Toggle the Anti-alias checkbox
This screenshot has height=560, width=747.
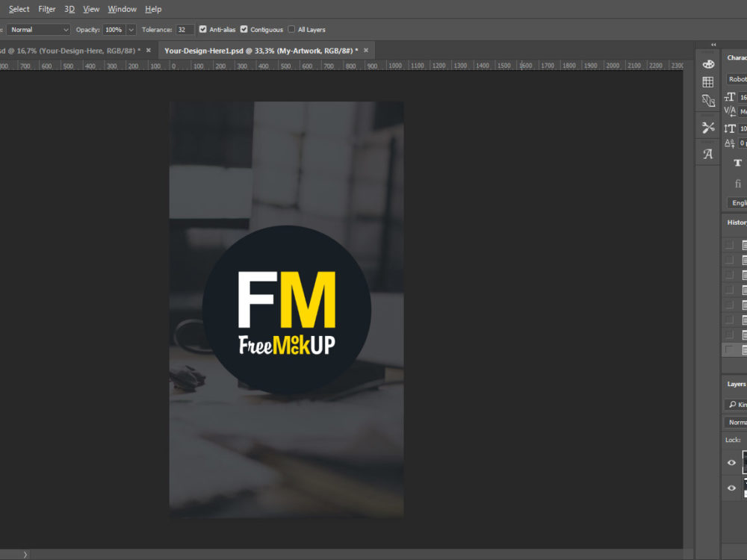click(203, 29)
